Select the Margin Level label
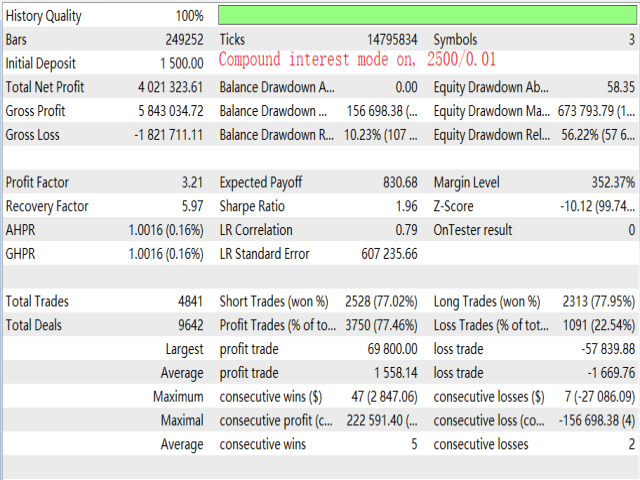640x480 pixels. [467, 182]
